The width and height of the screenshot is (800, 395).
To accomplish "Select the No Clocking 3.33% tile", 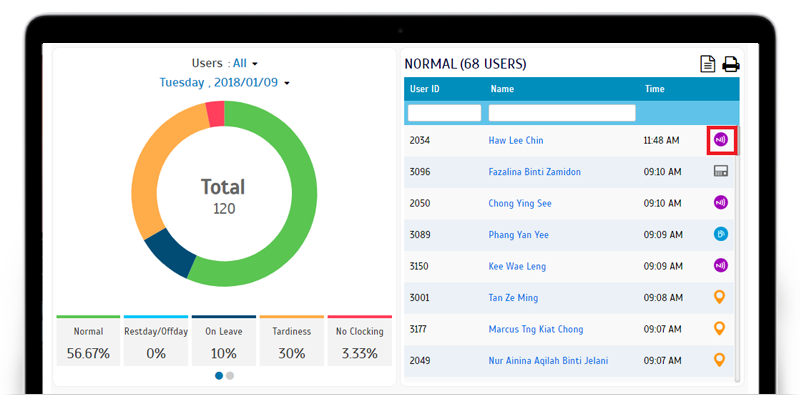I will (x=360, y=341).
